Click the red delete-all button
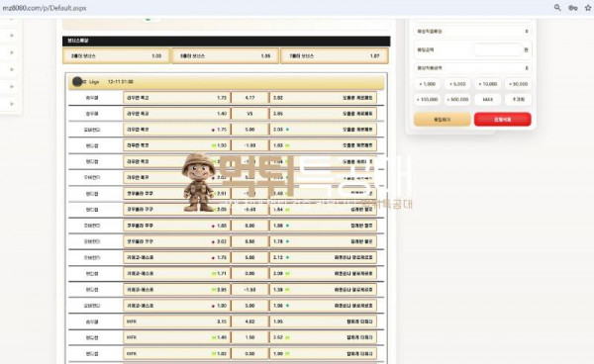This screenshot has height=364, width=594. click(x=502, y=120)
